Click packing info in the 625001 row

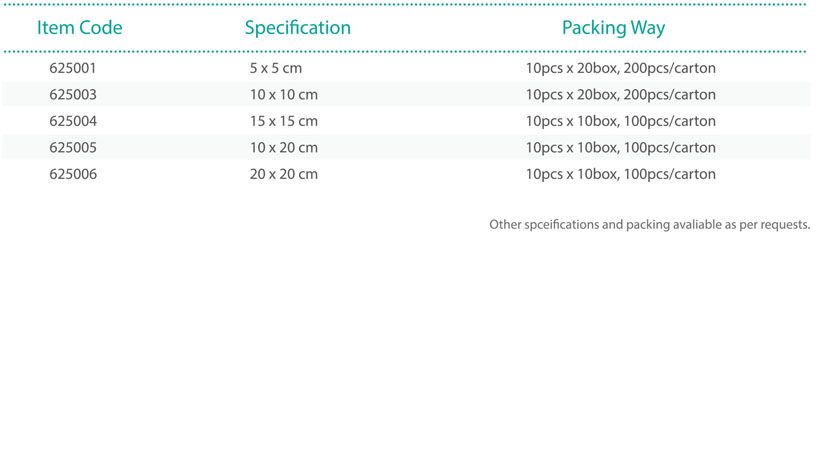coord(620,69)
